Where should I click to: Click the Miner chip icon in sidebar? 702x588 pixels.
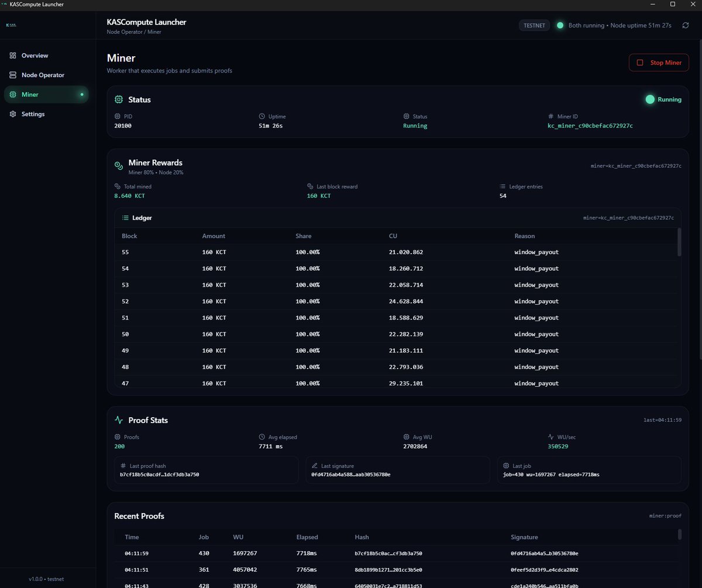click(x=13, y=94)
